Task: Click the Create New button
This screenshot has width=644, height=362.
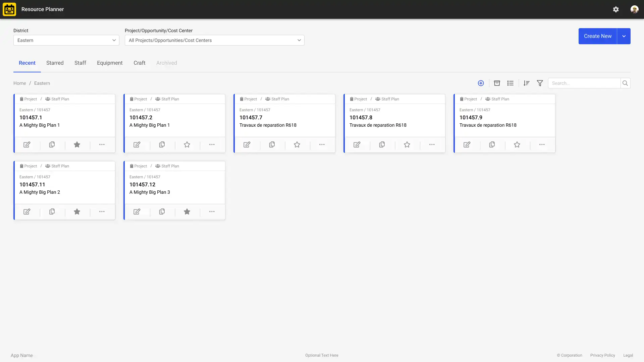Action: click(x=597, y=36)
